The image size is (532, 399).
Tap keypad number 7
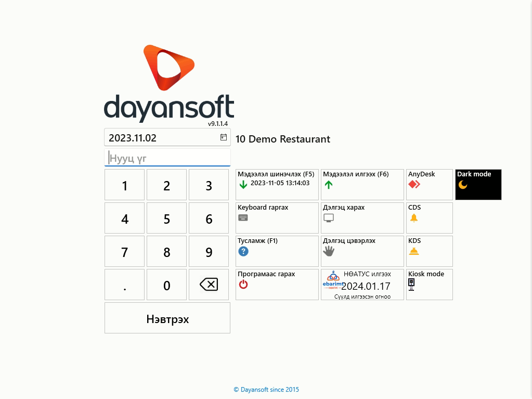click(124, 251)
